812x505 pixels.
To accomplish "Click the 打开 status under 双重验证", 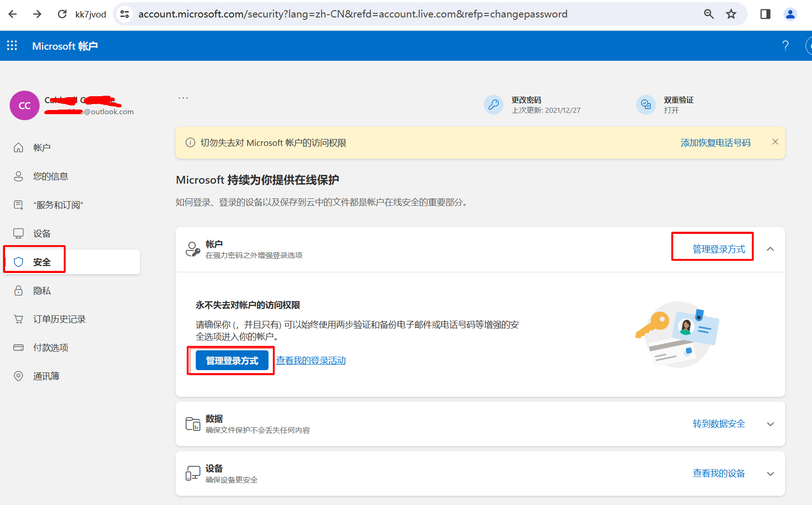I will [671, 110].
